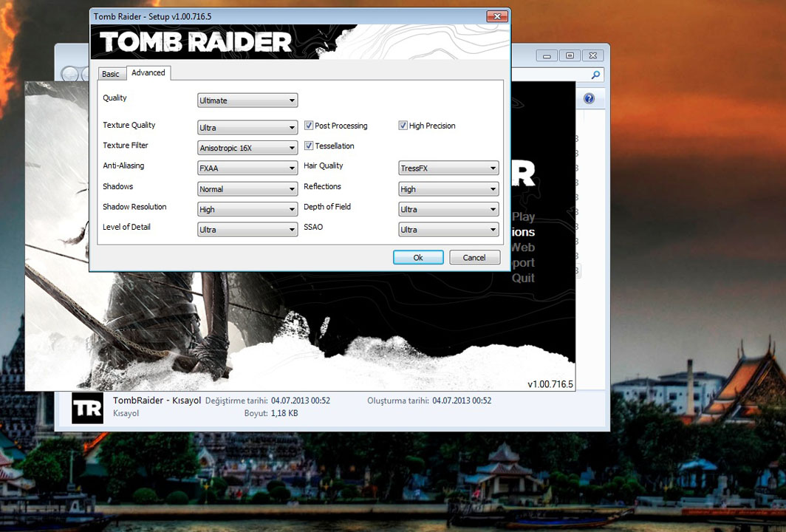This screenshot has width=786, height=532.
Task: Uncheck the High Precision checkbox
Action: (403, 126)
